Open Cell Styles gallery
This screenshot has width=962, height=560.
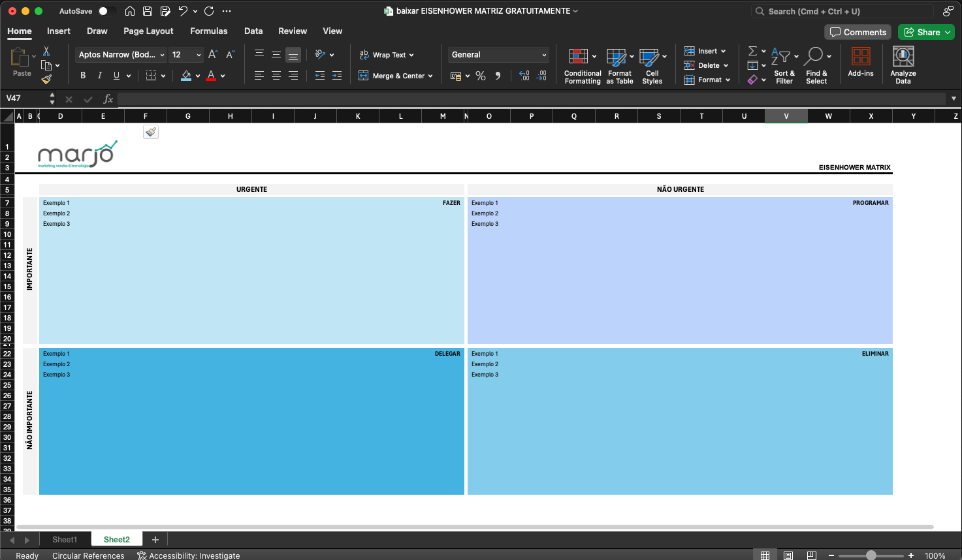click(652, 66)
